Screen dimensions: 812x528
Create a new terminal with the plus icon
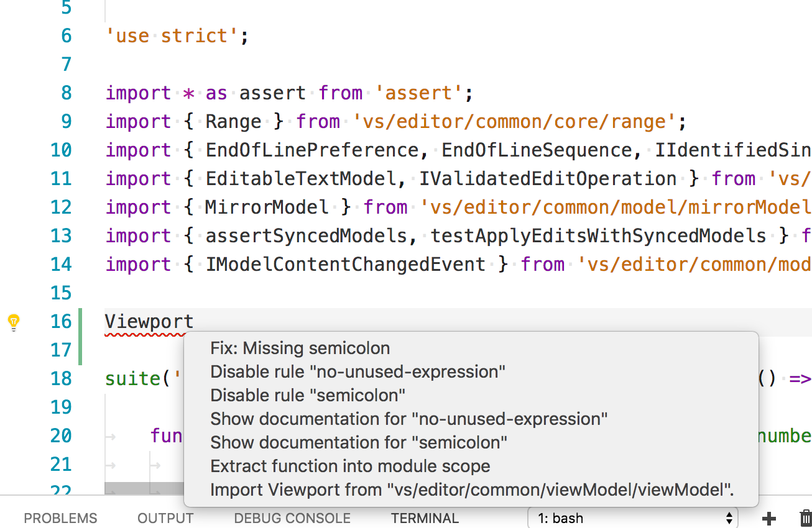coord(769,517)
